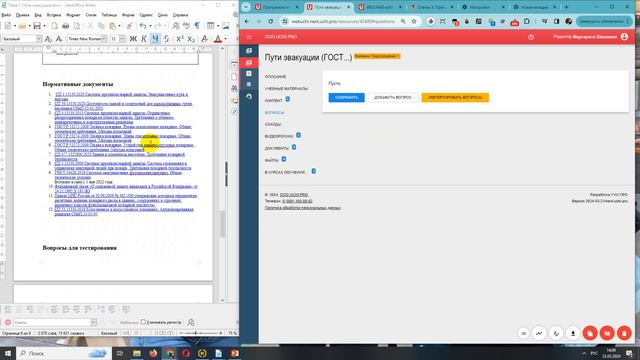
Task: Print document via printer icon
Action: [x=65, y=26]
